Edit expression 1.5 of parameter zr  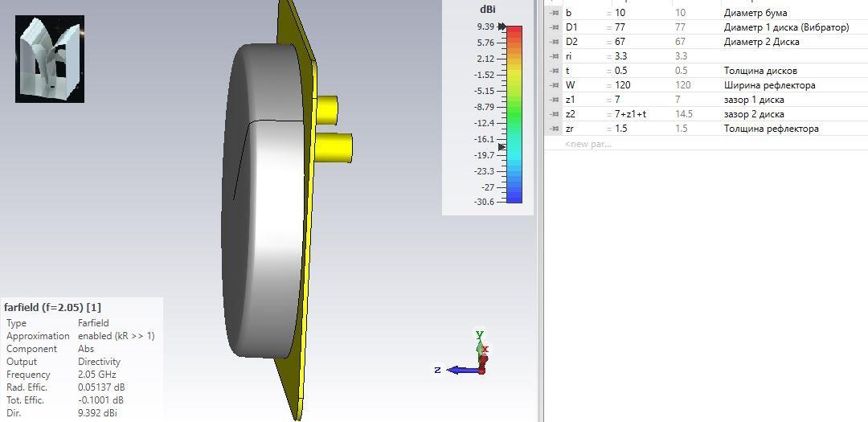pyautogui.click(x=621, y=129)
